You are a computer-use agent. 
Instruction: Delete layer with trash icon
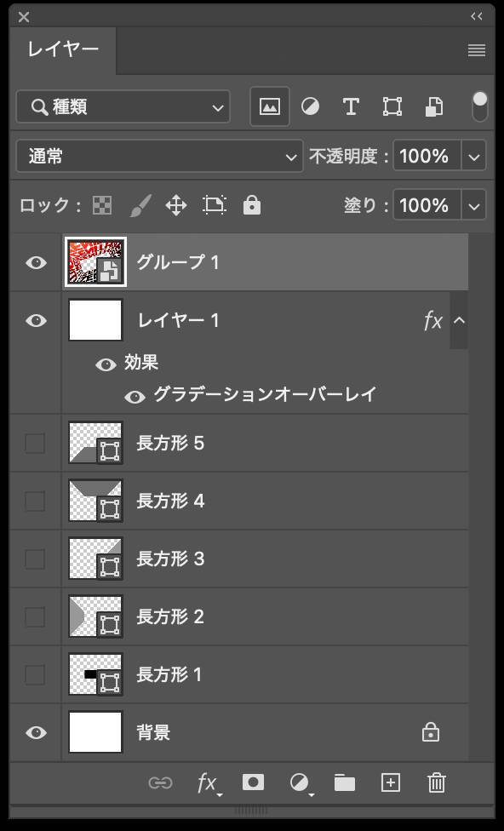(x=436, y=782)
